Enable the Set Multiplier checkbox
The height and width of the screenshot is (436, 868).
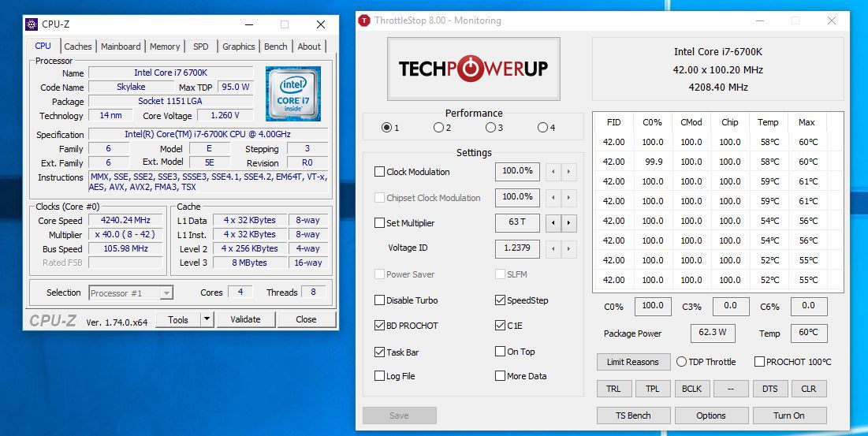click(379, 223)
